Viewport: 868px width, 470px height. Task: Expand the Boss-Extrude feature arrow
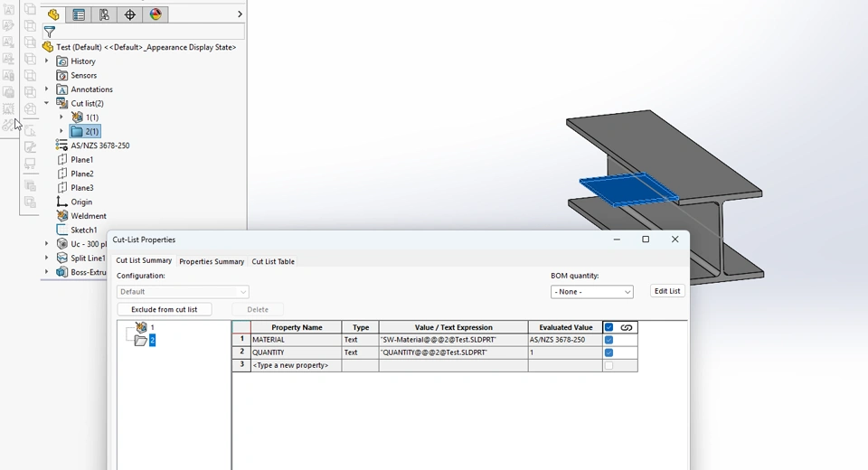coord(46,272)
